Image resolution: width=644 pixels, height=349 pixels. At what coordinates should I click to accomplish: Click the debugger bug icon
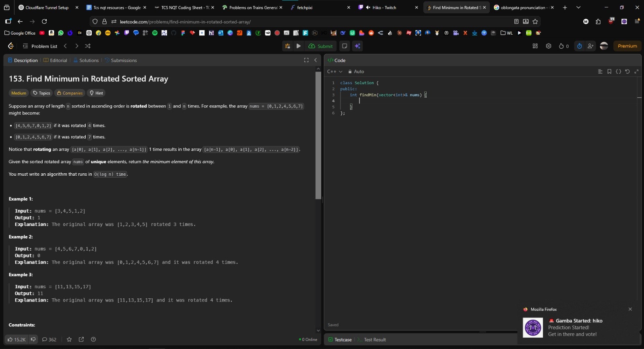287,46
